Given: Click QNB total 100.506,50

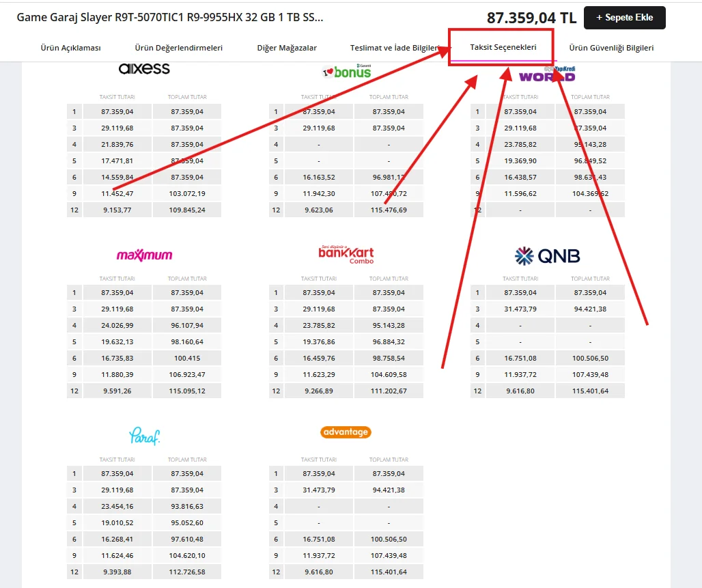Looking at the screenshot, I should point(590,359).
